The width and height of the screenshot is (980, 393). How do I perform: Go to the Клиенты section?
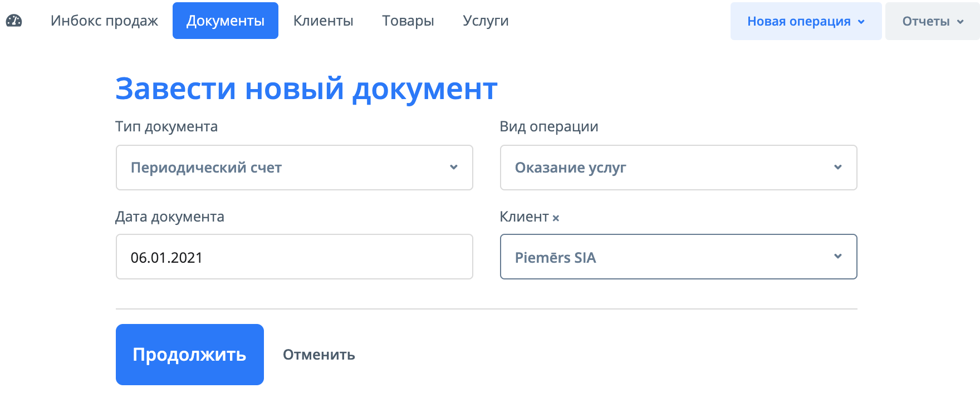click(323, 20)
